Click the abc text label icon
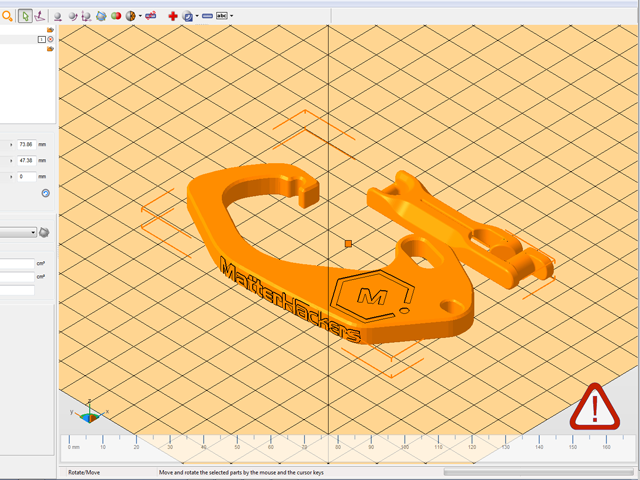 [x=222, y=16]
